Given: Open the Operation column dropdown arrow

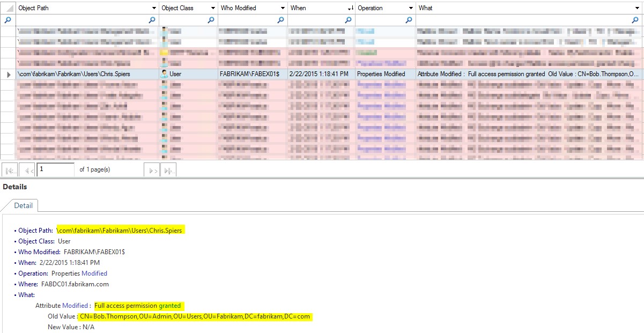Looking at the screenshot, I should coord(411,8).
